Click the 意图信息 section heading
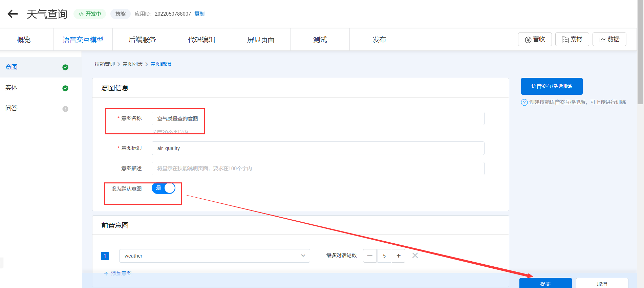 tap(115, 88)
